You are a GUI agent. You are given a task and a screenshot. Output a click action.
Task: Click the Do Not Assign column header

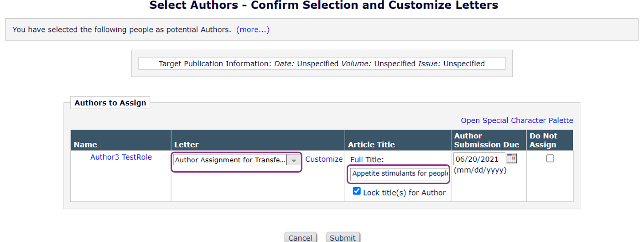pos(543,140)
